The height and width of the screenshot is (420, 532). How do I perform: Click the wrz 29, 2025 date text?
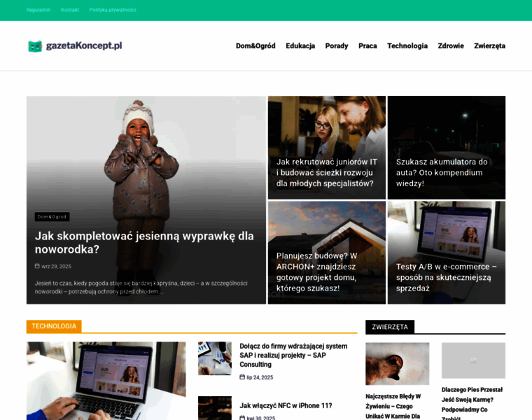click(56, 266)
